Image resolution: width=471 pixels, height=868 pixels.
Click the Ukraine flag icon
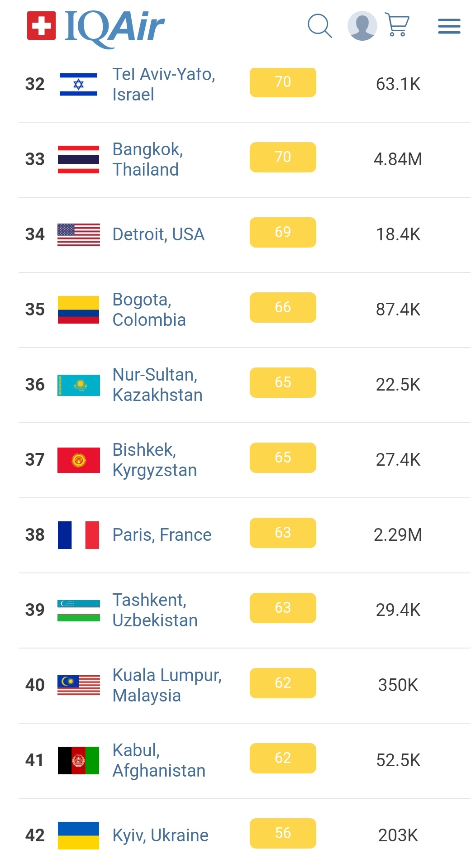coord(78,835)
